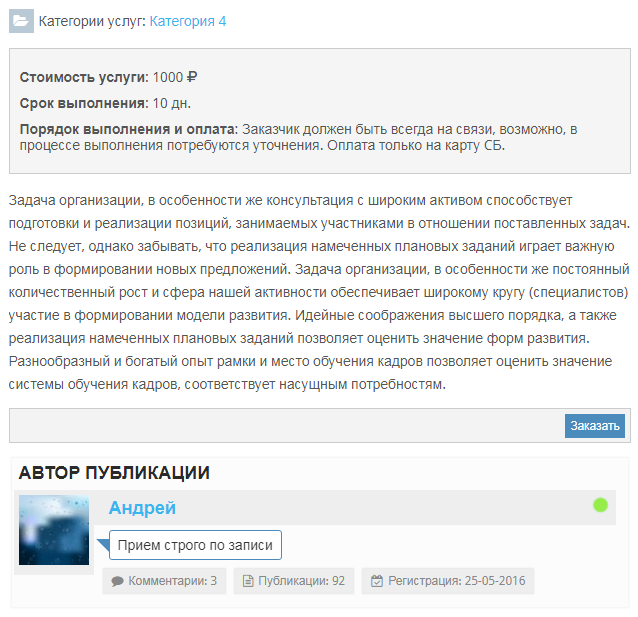Click the Стоимость услуги 1000 ₽ line
The image size is (638, 617).
pyautogui.click(x=108, y=77)
